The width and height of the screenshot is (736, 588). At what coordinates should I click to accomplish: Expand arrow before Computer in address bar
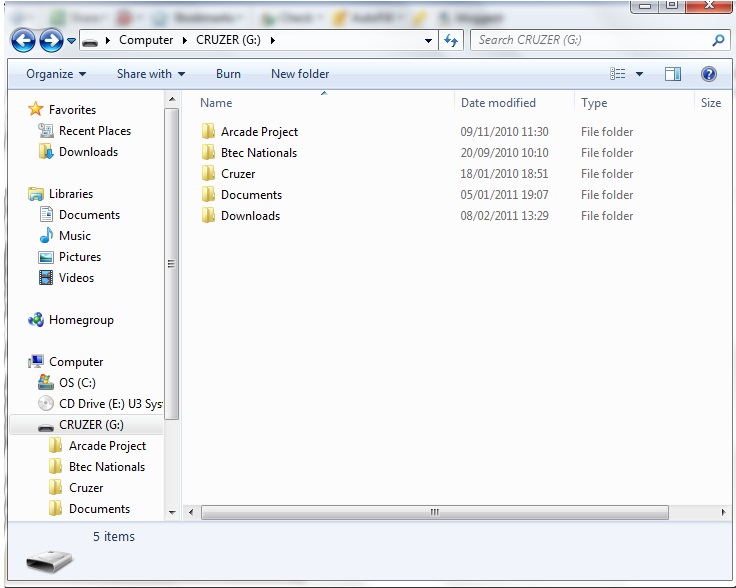[108, 40]
